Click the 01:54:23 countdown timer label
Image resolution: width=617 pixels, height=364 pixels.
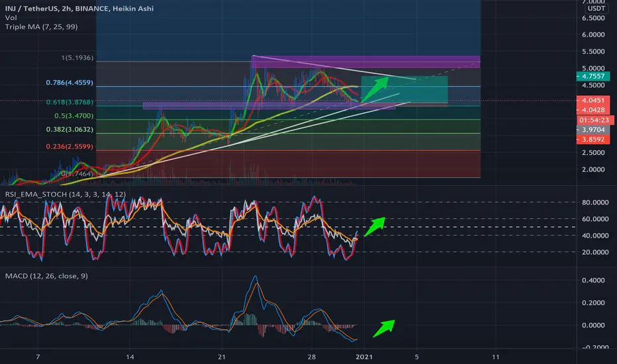(594, 120)
